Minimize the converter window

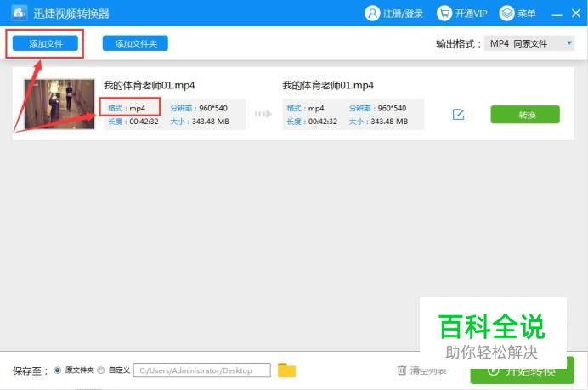tap(557, 14)
